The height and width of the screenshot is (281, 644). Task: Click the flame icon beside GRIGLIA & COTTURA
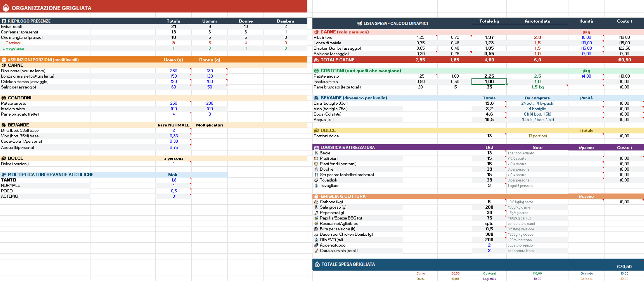click(x=316, y=196)
